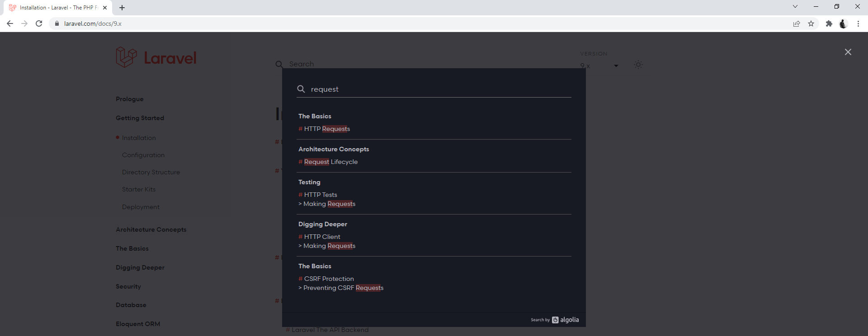Open the HTTP Tests result
This screenshot has height=336, width=868.
click(318, 195)
